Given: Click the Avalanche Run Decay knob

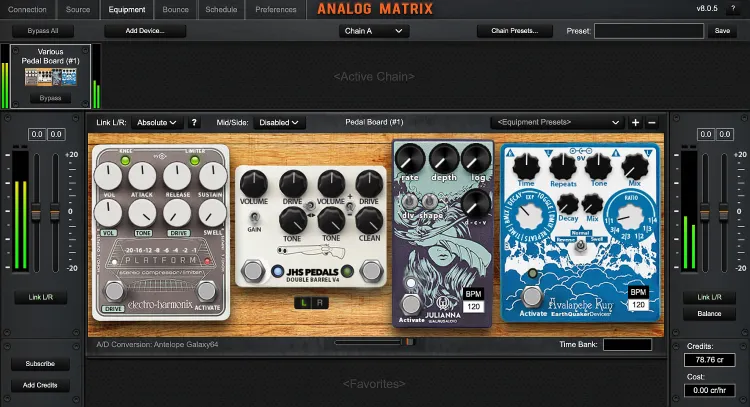Looking at the screenshot, I should pos(568,205).
